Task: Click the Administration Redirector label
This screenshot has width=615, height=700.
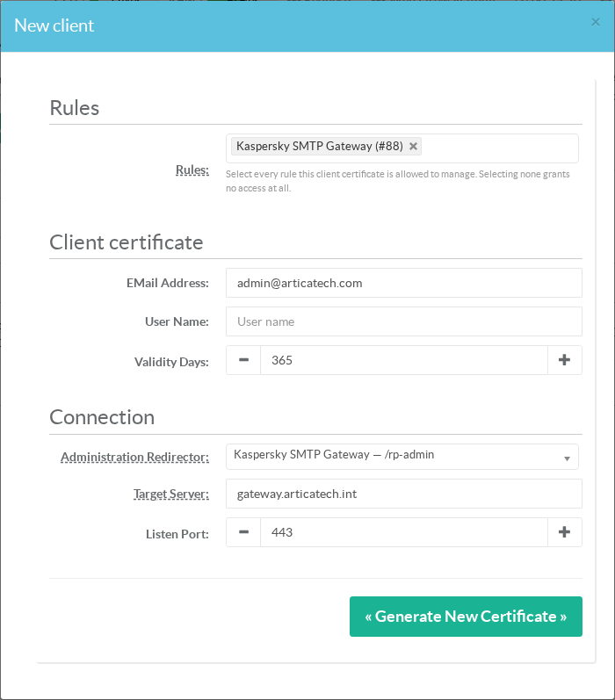Action: click(x=135, y=457)
